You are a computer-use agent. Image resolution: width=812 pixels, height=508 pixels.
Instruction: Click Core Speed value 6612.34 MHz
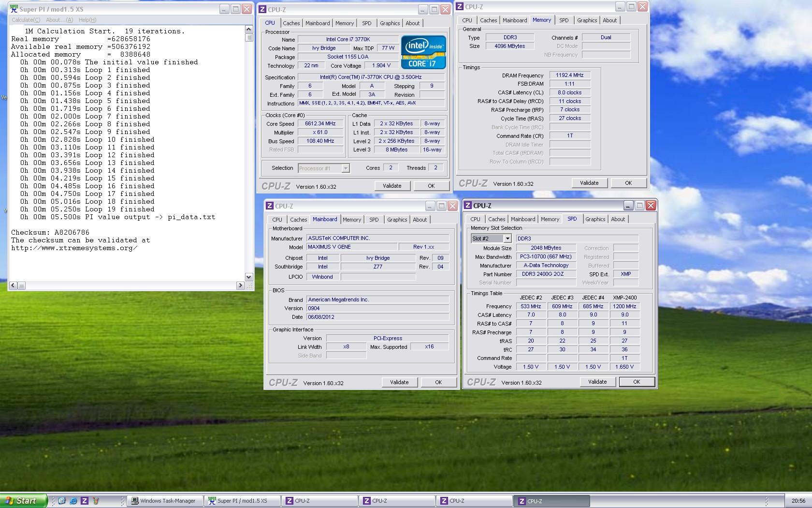[320, 124]
